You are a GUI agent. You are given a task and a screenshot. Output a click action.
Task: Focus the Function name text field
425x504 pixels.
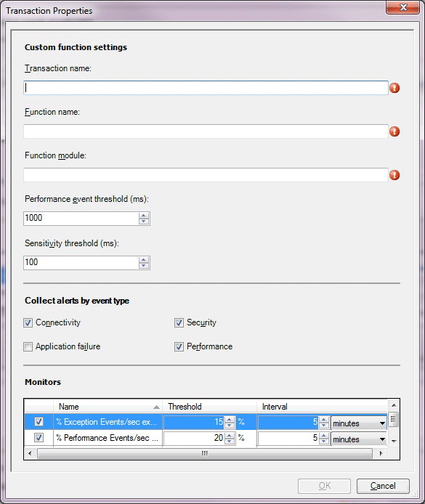[x=206, y=131]
